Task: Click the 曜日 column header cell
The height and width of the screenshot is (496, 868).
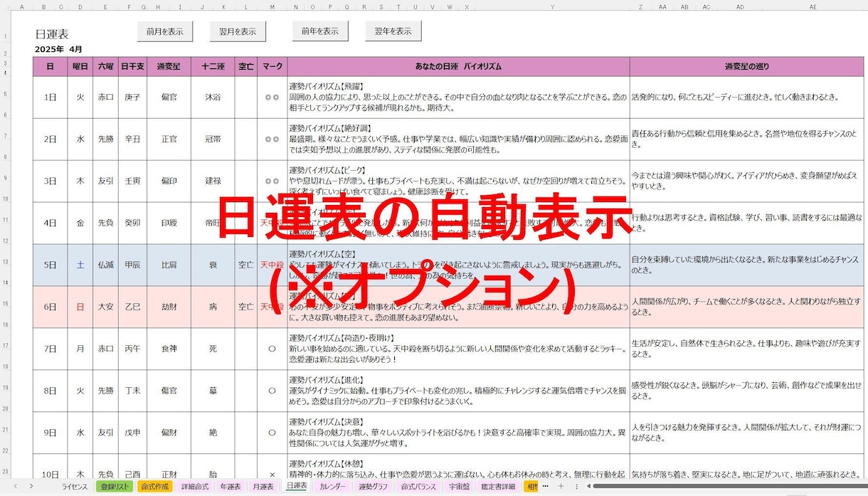Action: click(80, 67)
